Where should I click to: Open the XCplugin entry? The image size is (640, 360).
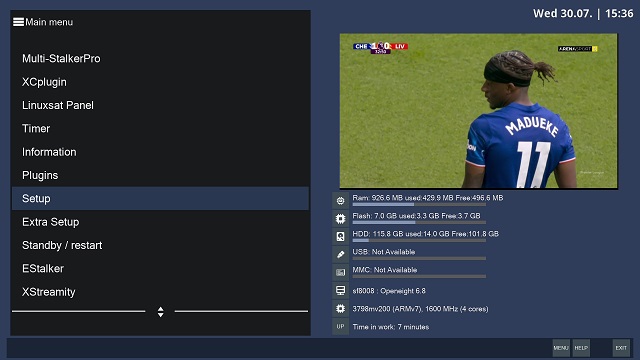(x=160, y=82)
